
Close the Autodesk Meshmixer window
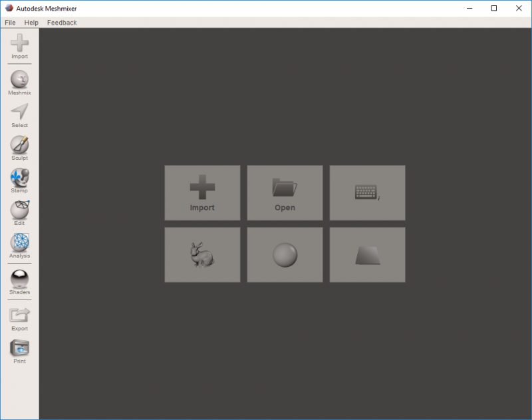pyautogui.click(x=519, y=8)
